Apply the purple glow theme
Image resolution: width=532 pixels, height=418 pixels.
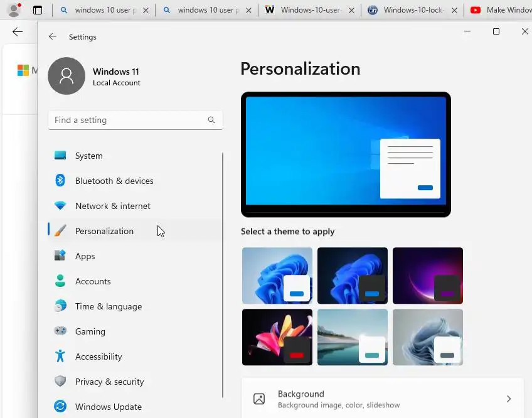click(427, 276)
